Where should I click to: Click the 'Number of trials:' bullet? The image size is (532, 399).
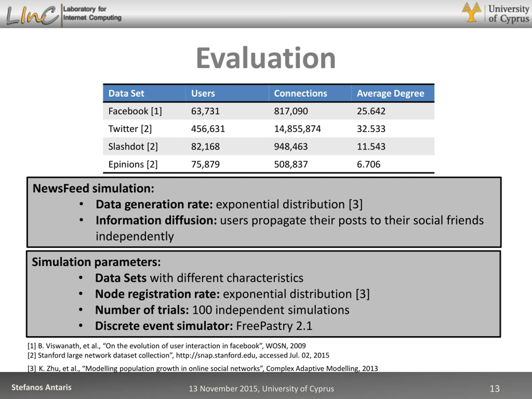click(x=222, y=310)
